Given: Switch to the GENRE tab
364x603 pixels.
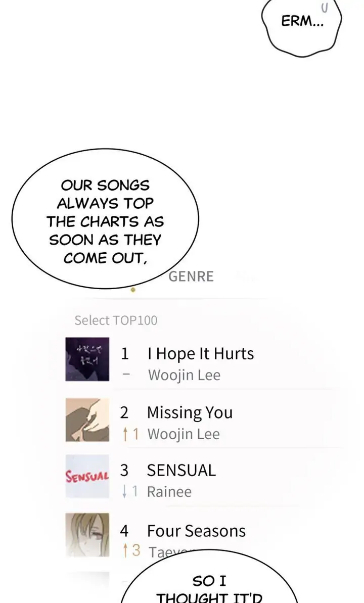Looking at the screenshot, I should [x=191, y=276].
